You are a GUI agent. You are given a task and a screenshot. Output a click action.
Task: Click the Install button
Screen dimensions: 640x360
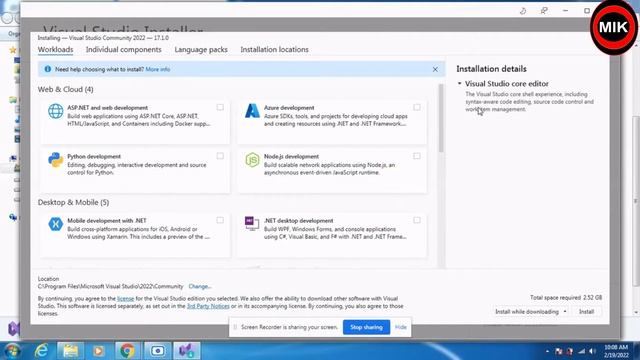(587, 311)
